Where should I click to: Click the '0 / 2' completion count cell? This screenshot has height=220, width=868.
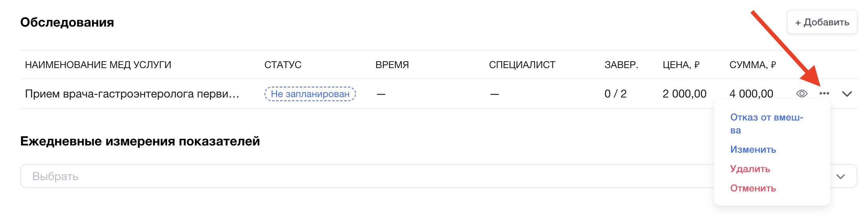pyautogui.click(x=615, y=94)
